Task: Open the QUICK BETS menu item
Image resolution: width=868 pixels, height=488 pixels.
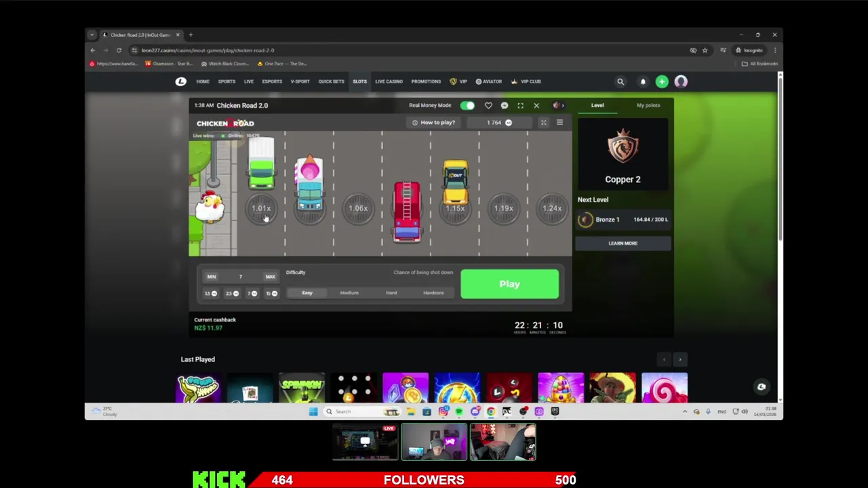Action: [x=331, y=81]
